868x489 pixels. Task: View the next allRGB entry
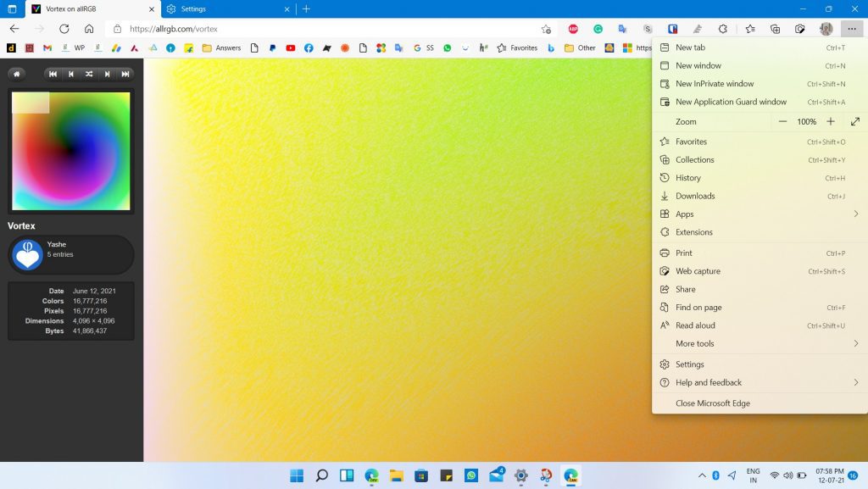tap(108, 74)
